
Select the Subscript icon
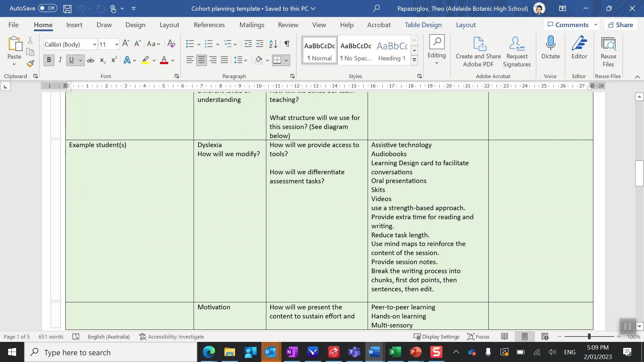[x=102, y=60]
